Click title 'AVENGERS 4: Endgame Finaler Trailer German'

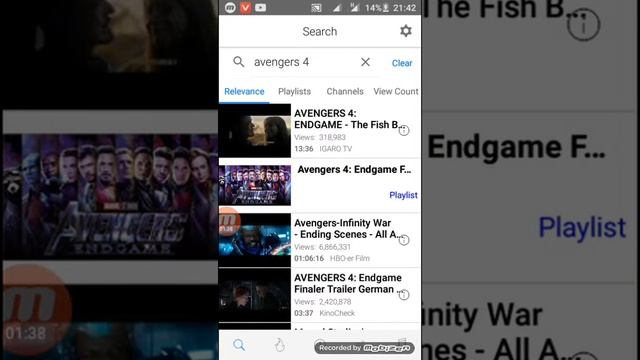(x=348, y=283)
